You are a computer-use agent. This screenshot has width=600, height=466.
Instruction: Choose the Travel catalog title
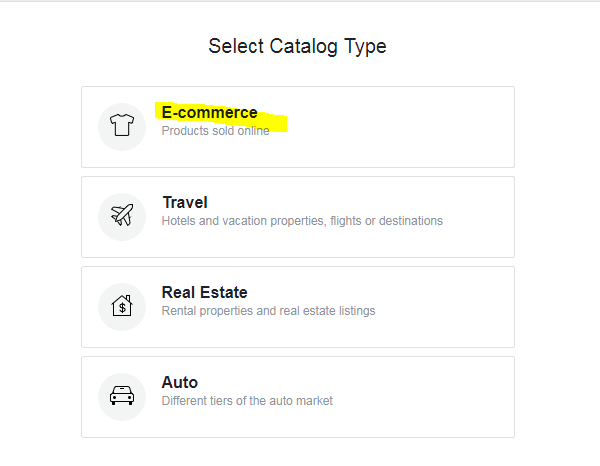pyautogui.click(x=185, y=202)
